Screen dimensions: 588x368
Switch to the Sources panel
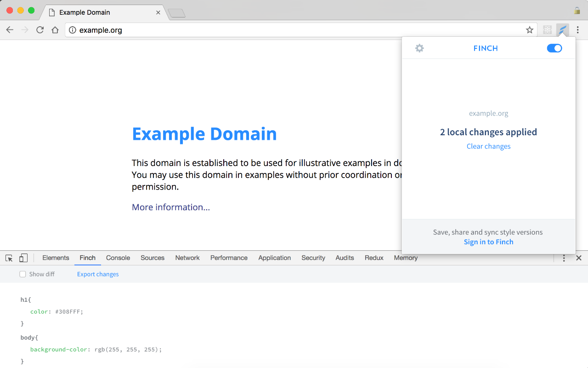(x=153, y=258)
